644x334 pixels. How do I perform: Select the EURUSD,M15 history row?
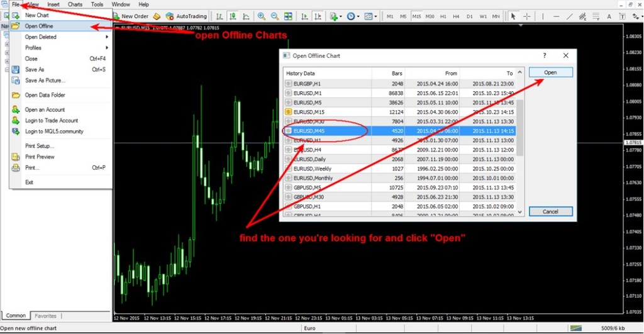[399, 112]
